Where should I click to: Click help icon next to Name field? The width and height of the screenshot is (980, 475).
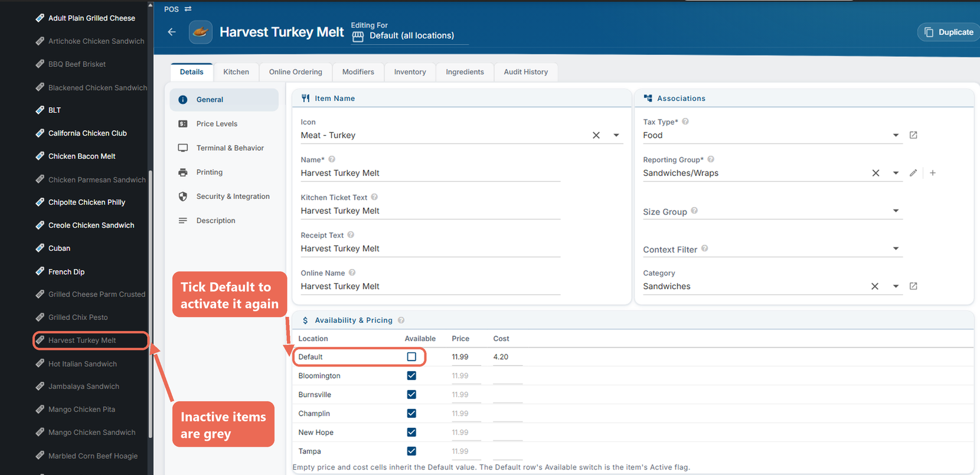(332, 159)
